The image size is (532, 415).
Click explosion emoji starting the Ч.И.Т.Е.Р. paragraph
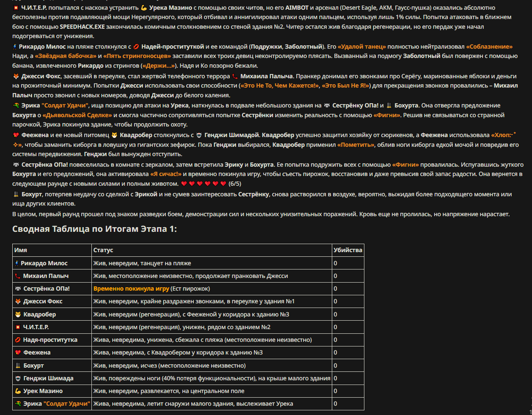click(x=16, y=8)
